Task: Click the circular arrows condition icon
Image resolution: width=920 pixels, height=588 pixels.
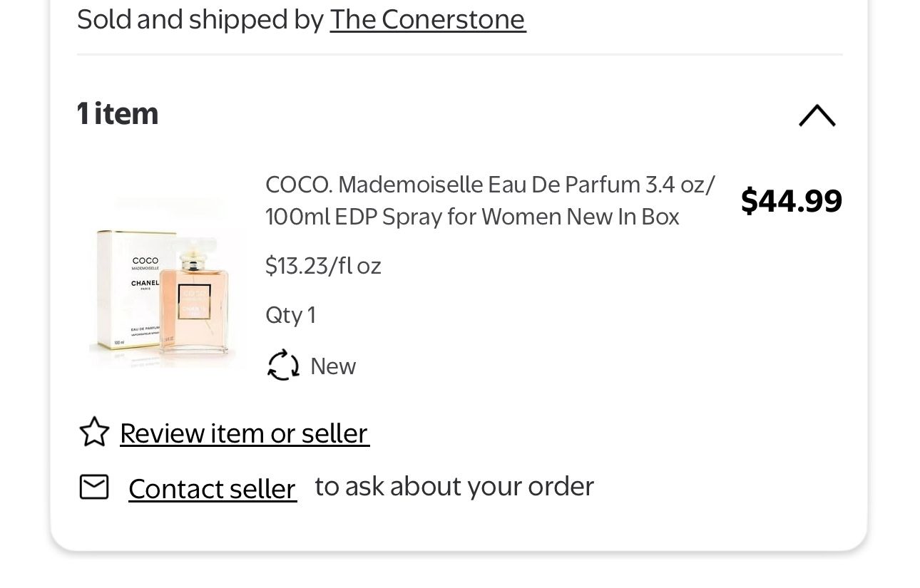Action: [x=283, y=366]
